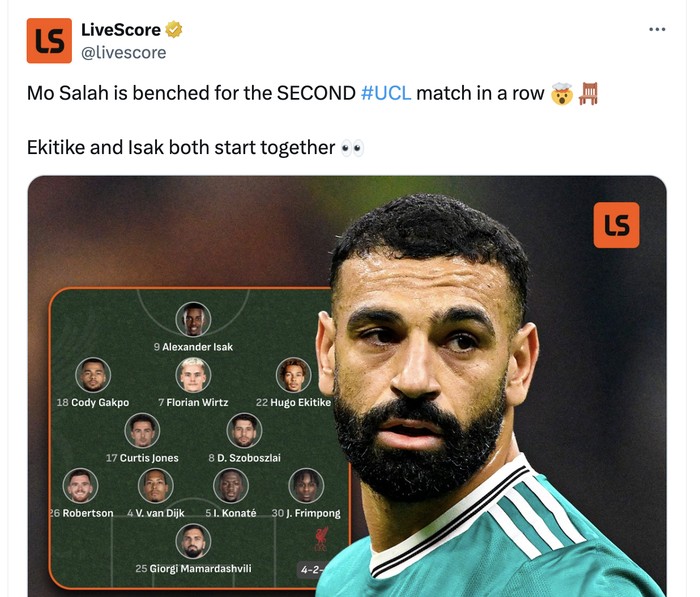Click the Liverpool club crest
Viewport: 700px width, 597px height.
pos(321,539)
